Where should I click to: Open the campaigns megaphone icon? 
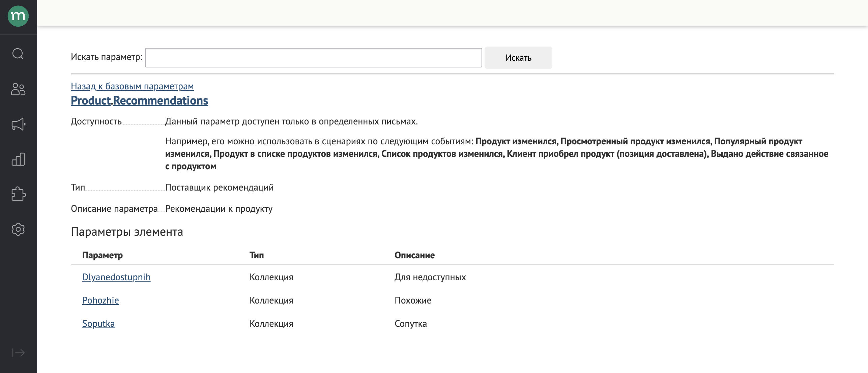18,124
